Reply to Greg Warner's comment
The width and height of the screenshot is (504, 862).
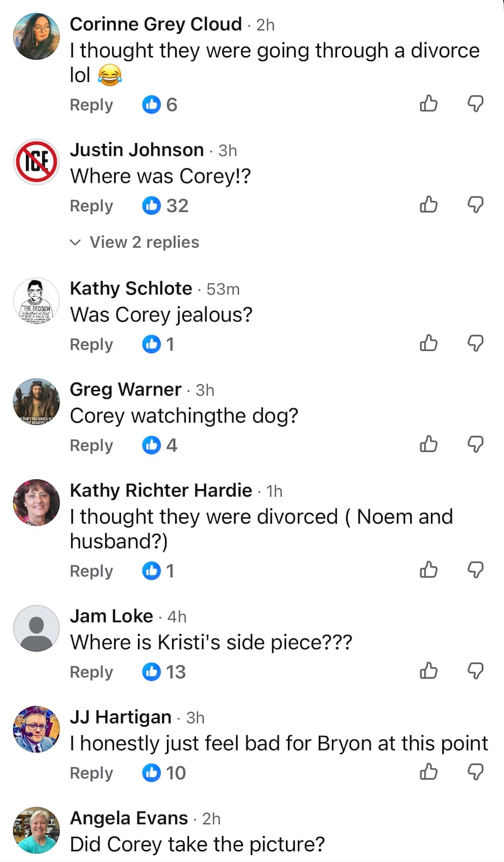tap(91, 444)
